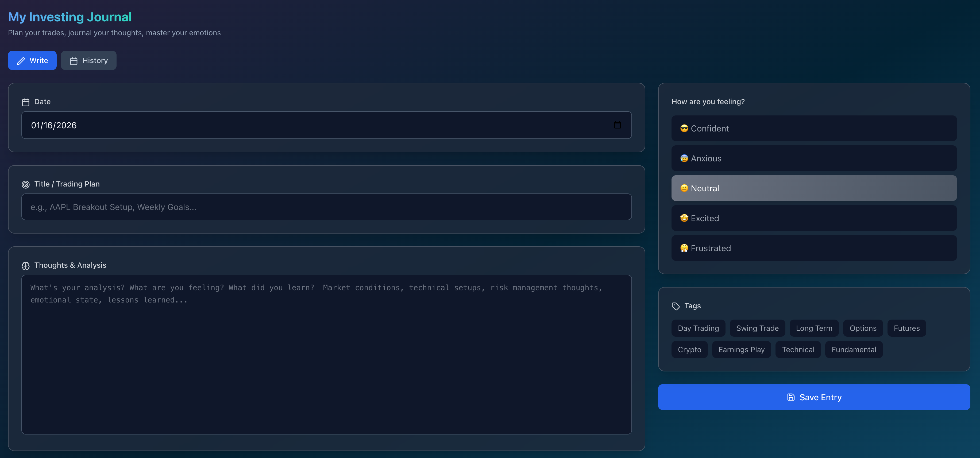The image size is (980, 458).
Task: Toggle the Swing Trade tag
Action: click(x=757, y=328)
